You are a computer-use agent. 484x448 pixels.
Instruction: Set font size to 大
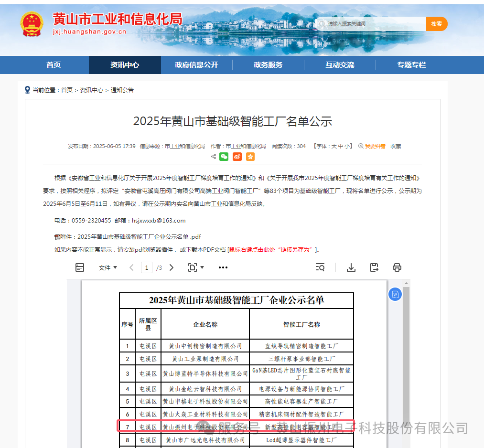[334, 146]
